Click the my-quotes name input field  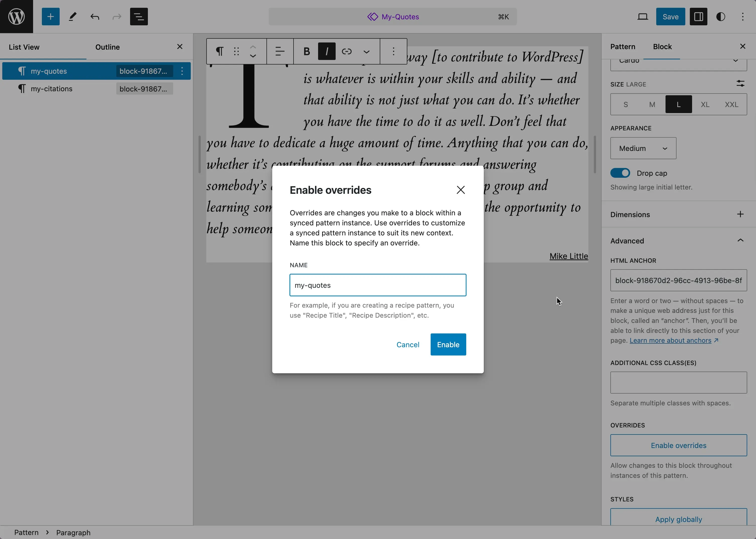pos(378,285)
